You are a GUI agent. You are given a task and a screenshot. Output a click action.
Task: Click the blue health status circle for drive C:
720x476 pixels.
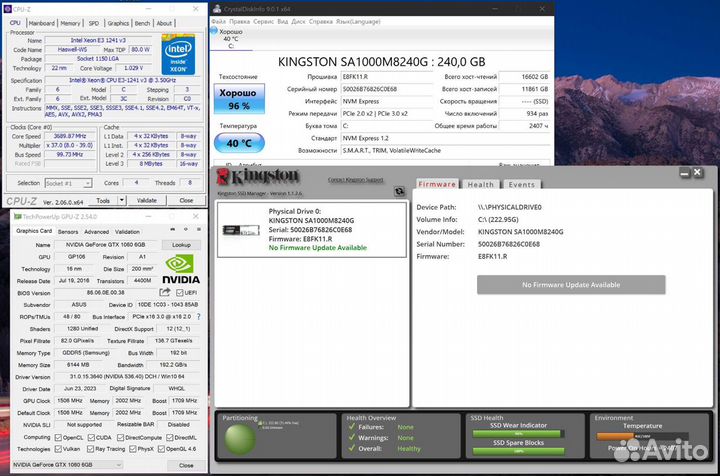(x=214, y=31)
